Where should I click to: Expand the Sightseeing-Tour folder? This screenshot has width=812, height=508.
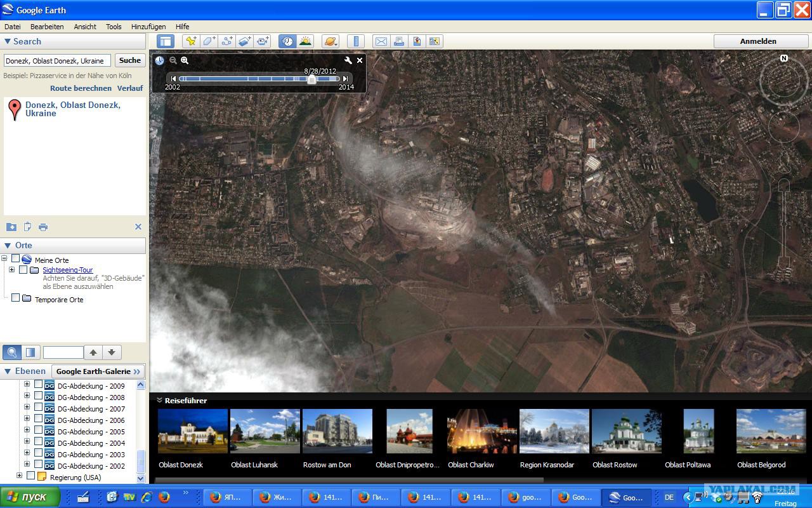pos(12,270)
